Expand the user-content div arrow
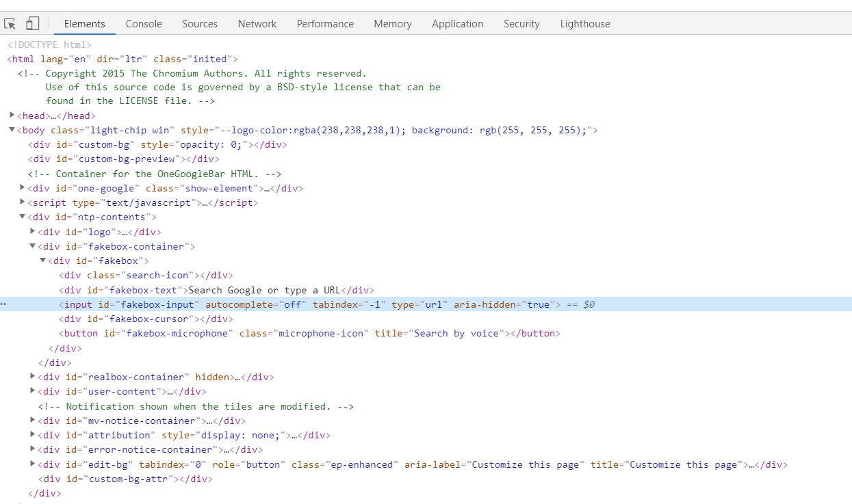Screen dimensions: 852x504 coord(33,390)
